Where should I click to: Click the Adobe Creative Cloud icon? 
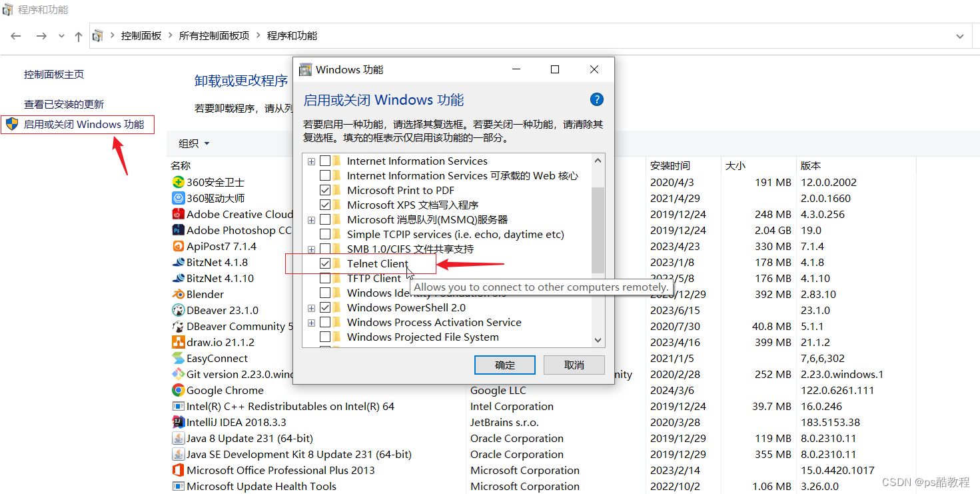pyautogui.click(x=178, y=214)
